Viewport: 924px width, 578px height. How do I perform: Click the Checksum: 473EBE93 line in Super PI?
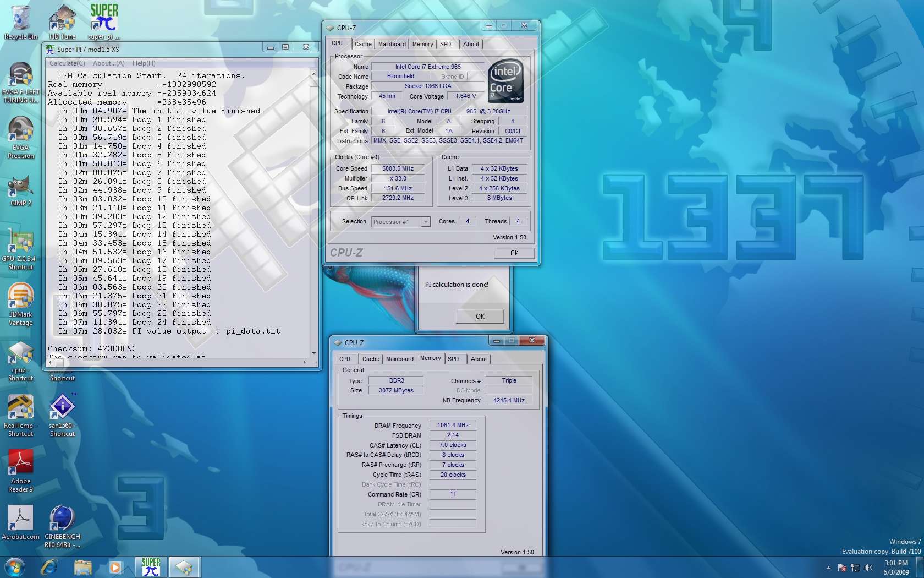(92, 348)
